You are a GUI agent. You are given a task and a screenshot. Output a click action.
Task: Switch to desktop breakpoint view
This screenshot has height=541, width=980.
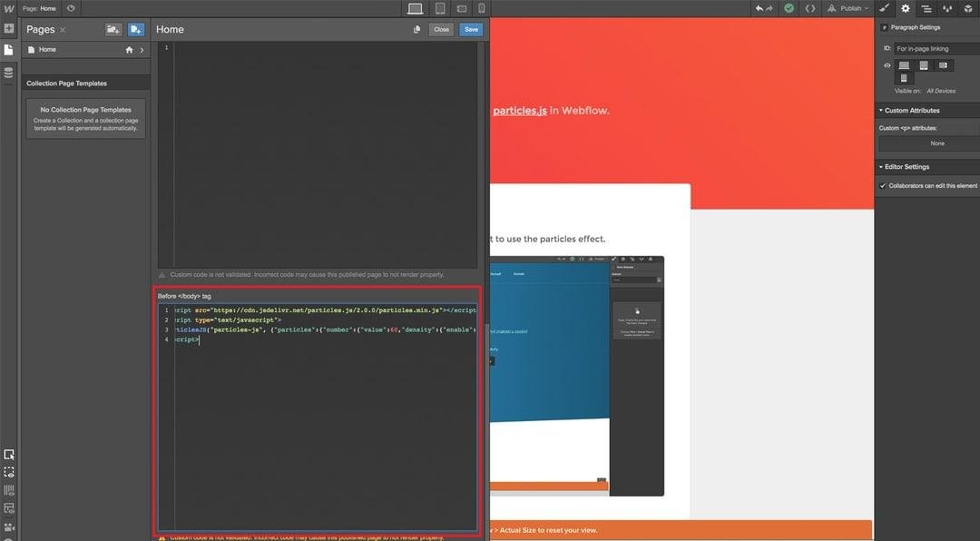pos(415,9)
